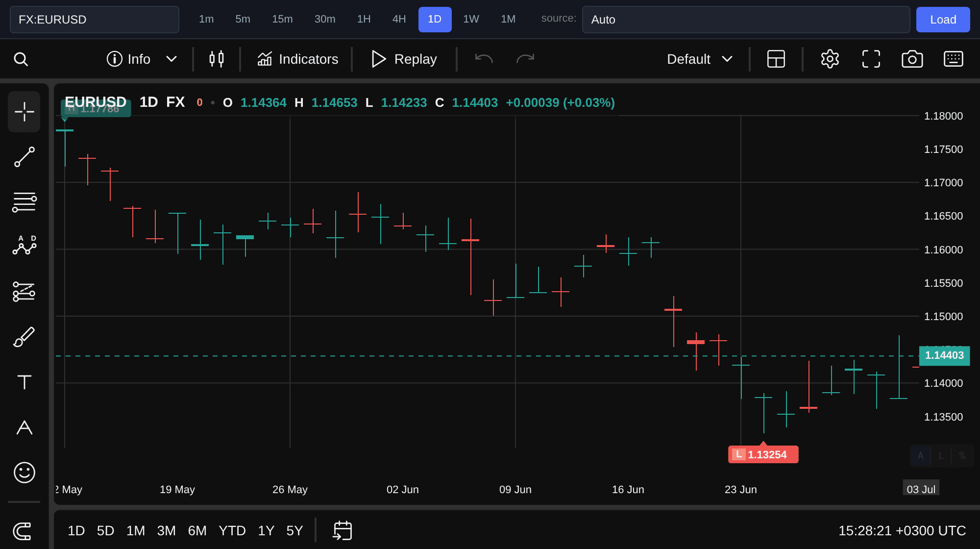Image resolution: width=980 pixels, height=549 pixels.
Task: Click the Load button
Action: point(943,20)
